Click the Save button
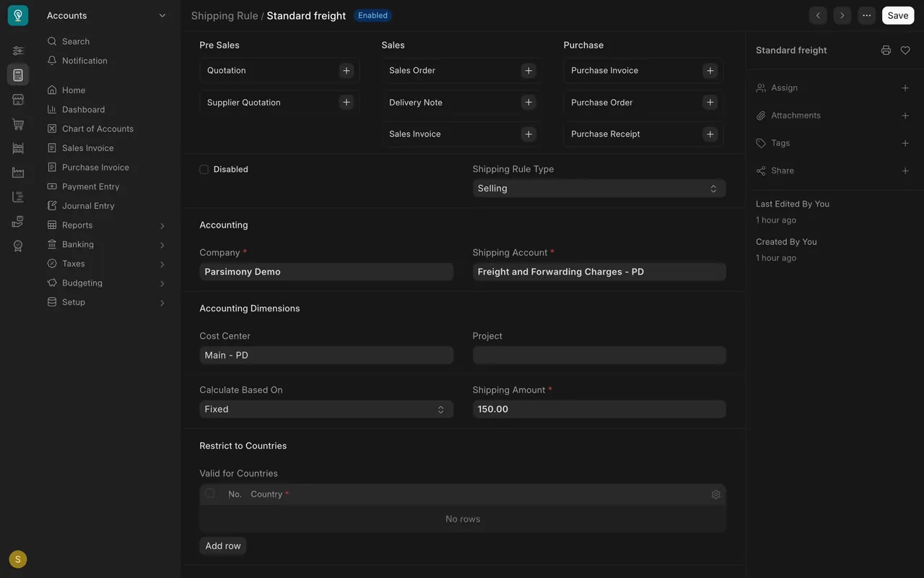The height and width of the screenshot is (578, 924). 898,15
